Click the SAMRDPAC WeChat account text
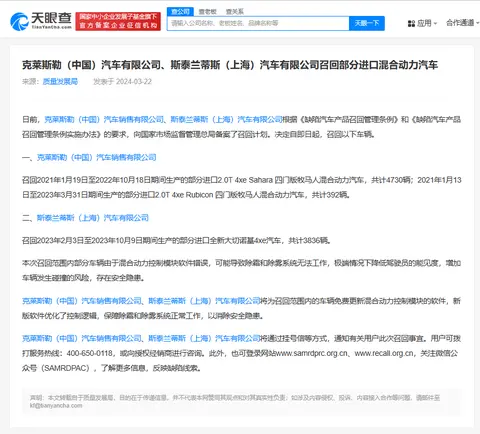This screenshot has height=434, width=480. click(x=66, y=368)
